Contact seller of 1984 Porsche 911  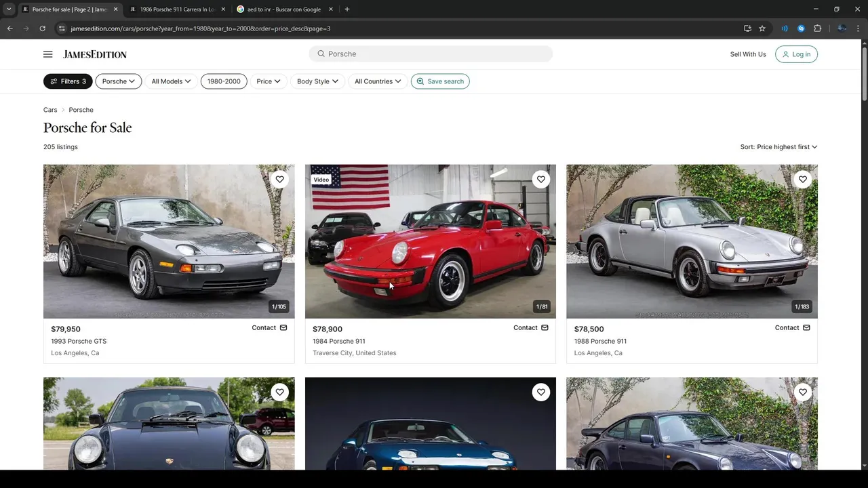(x=531, y=328)
